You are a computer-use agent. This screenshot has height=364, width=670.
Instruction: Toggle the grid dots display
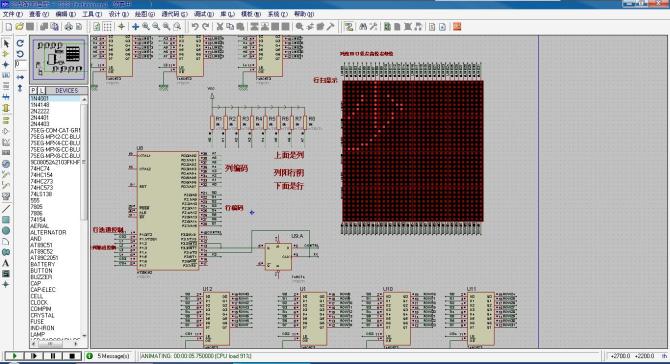tap(107, 26)
